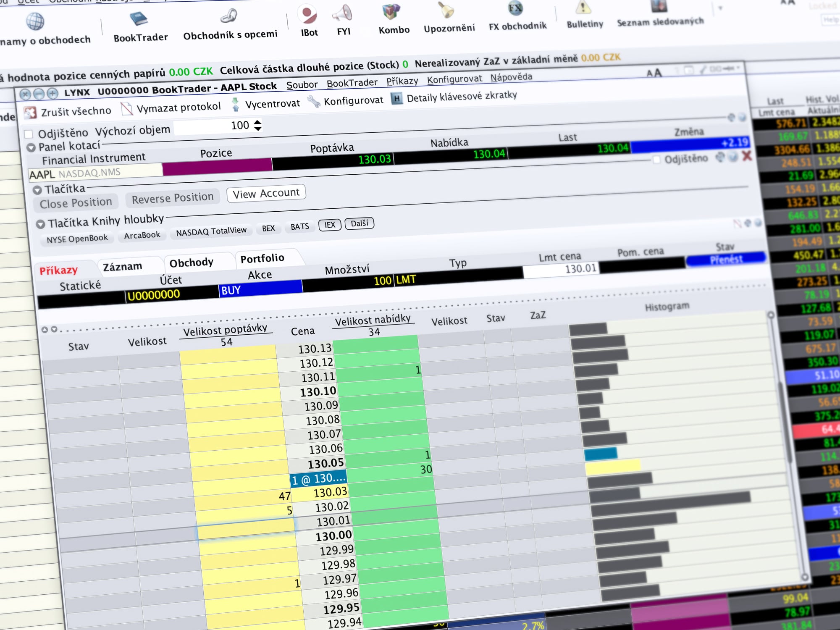Click the blue histogram bar

coord(601,453)
